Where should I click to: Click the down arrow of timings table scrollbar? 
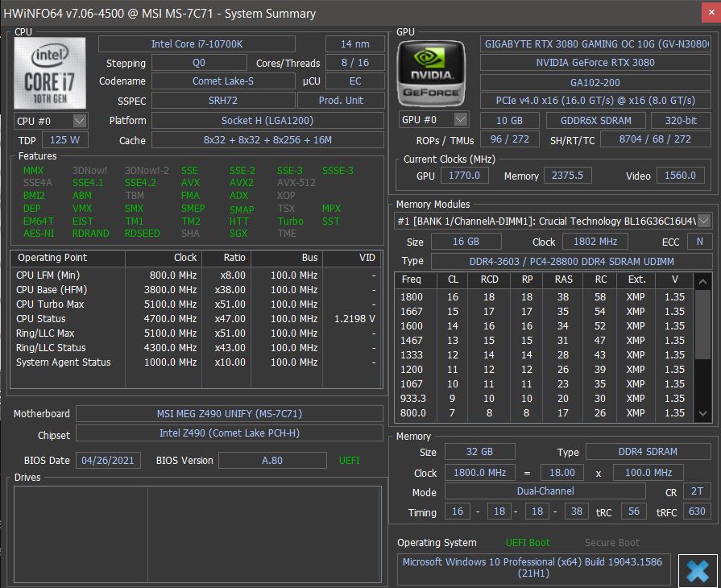point(702,413)
